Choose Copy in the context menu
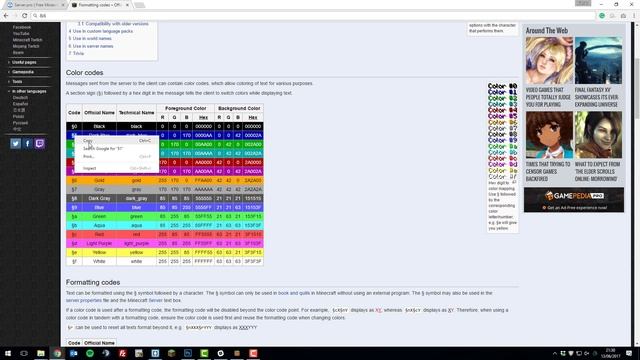The height and width of the screenshot is (360, 640). click(x=117, y=141)
